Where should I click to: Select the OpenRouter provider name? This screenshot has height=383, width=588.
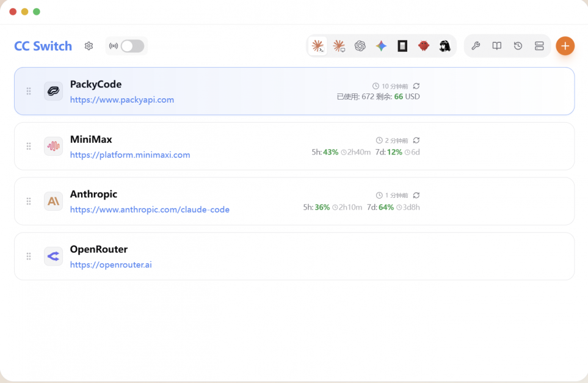[x=99, y=249]
